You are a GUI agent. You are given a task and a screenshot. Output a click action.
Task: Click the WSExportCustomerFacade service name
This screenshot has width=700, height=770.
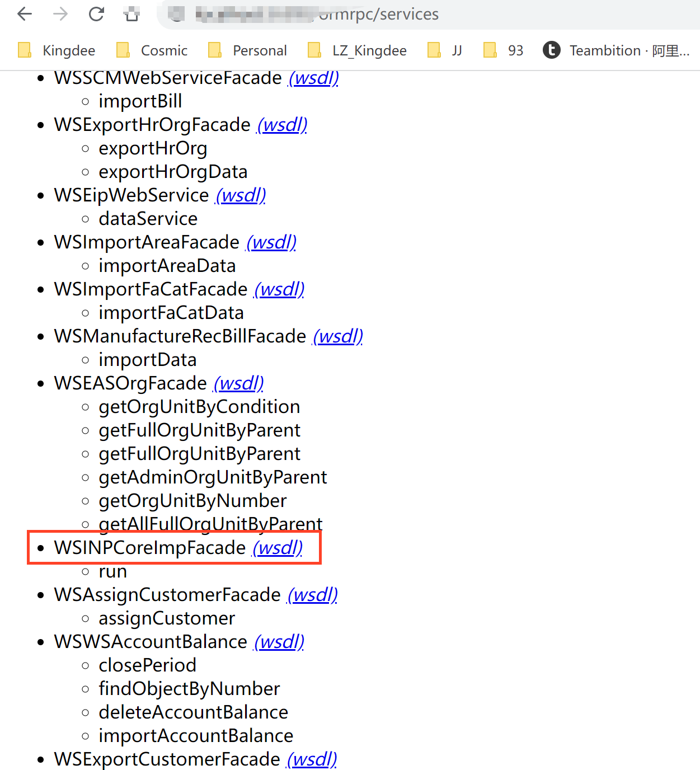(167, 759)
